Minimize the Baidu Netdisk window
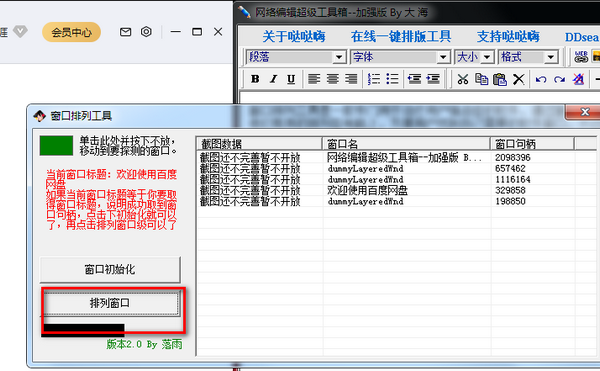This screenshot has width=600, height=371. click(x=176, y=32)
